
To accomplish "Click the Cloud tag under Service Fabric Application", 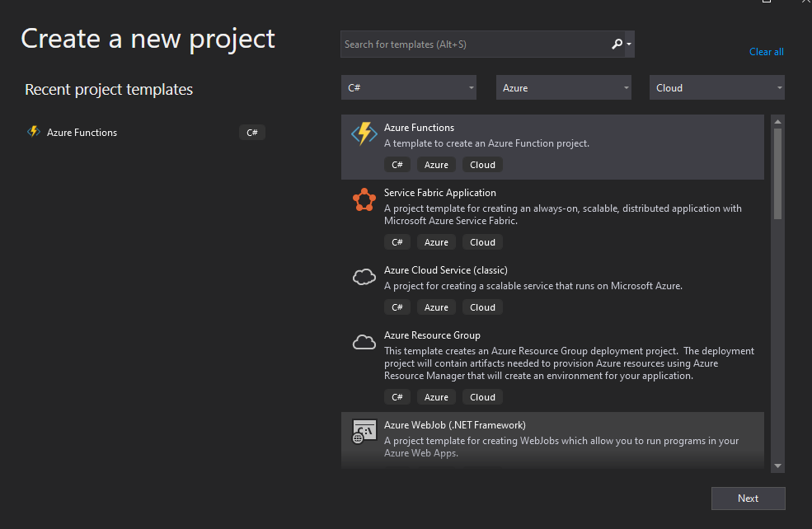I will (482, 242).
